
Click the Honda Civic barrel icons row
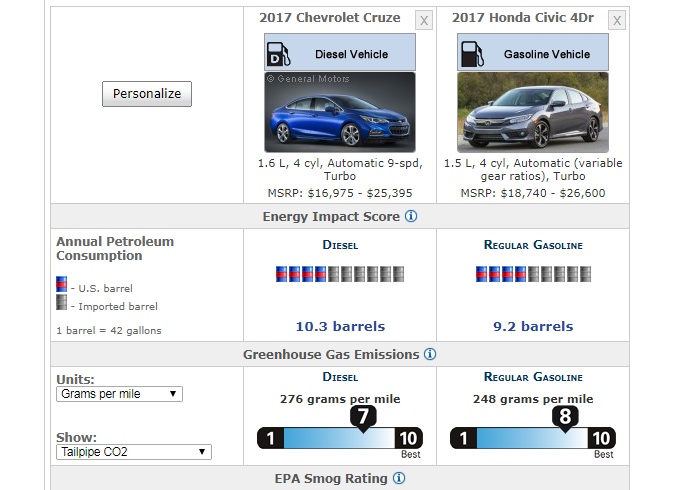coord(533,274)
